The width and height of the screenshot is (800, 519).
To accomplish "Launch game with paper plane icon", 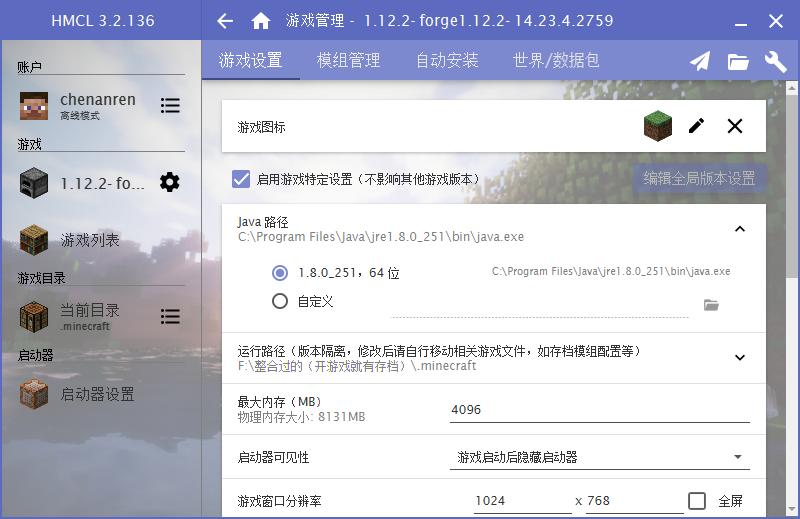I will [700, 61].
